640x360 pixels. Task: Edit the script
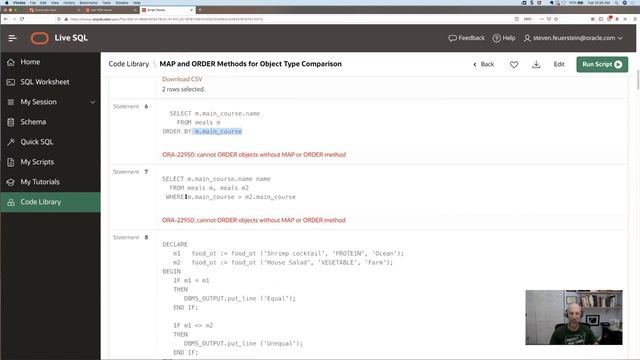559,64
